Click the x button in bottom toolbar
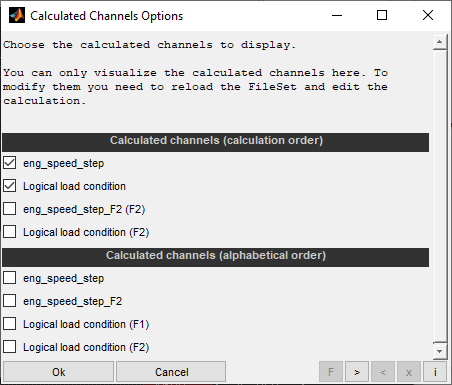Viewport: 452px width, 385px height. click(409, 372)
